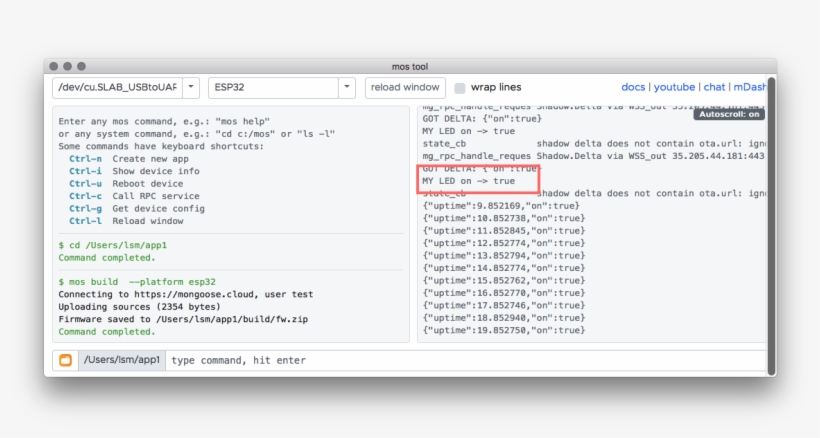The width and height of the screenshot is (820, 438).
Task: Click the ESP32 platform text field
Action: click(272, 88)
